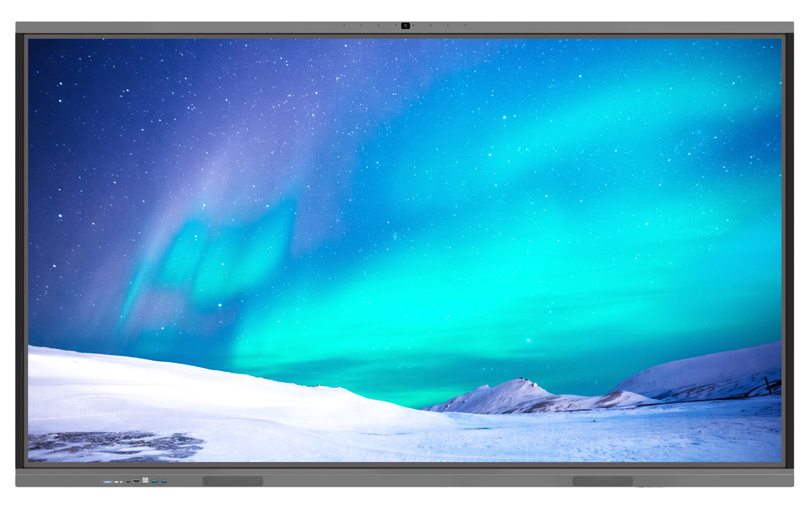Tap the first small white indicator beside power button

coord(116,482)
